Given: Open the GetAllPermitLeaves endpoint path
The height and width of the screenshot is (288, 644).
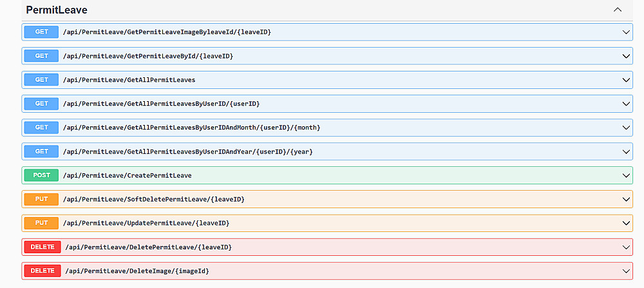Looking at the screenshot, I should coord(129,80).
